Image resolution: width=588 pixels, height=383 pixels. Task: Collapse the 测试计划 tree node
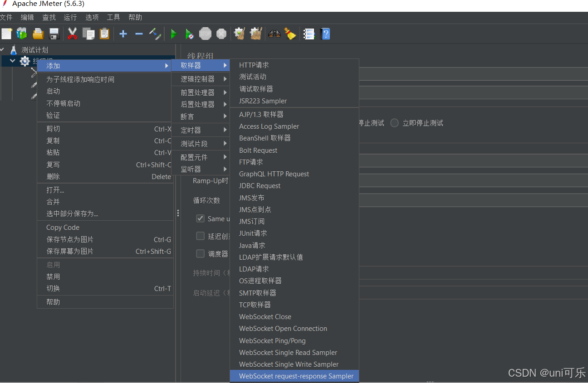(x=3, y=49)
